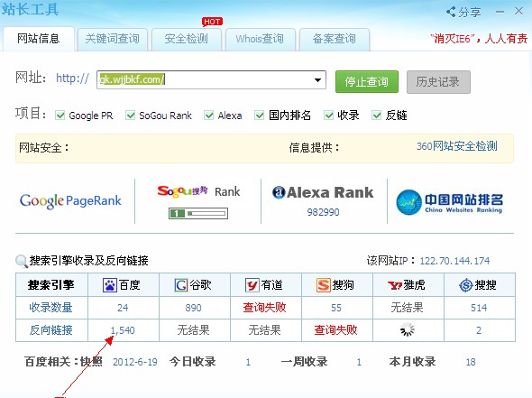Image resolution: width=532 pixels, height=398 pixels.
Task: Click site IP 122.70.144.174
Action: pos(454,261)
